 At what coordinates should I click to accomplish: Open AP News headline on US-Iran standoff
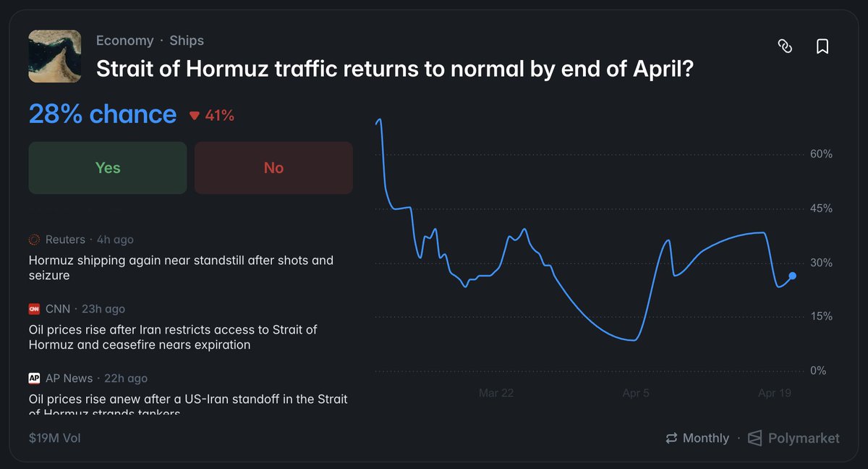tap(188, 400)
